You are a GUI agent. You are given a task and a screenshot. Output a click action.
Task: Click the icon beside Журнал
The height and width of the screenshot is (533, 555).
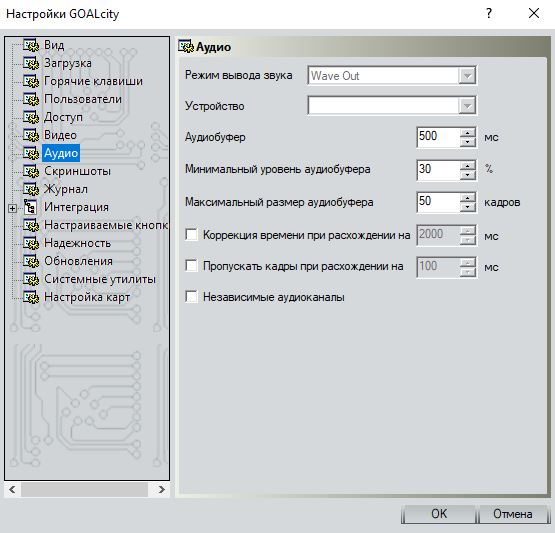(31, 189)
